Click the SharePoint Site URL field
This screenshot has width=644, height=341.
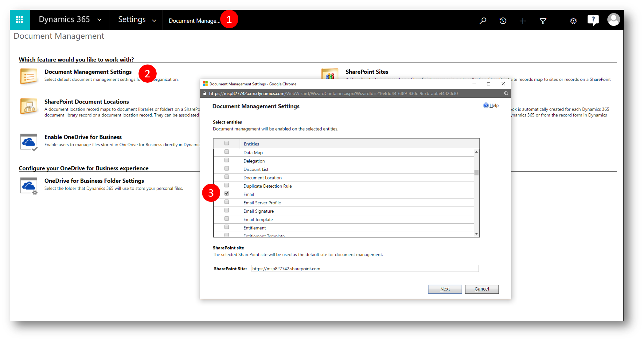tap(365, 268)
